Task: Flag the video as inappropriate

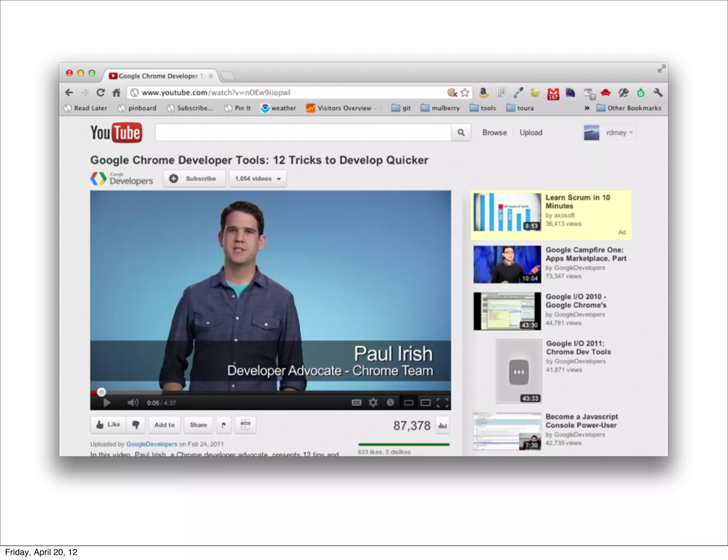Action: click(224, 425)
